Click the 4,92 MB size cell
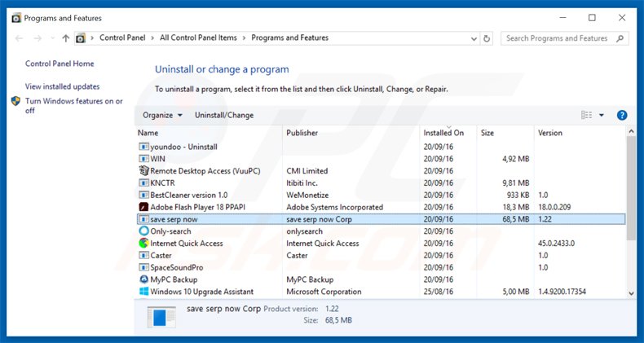This screenshot has height=343, width=644. pos(515,159)
